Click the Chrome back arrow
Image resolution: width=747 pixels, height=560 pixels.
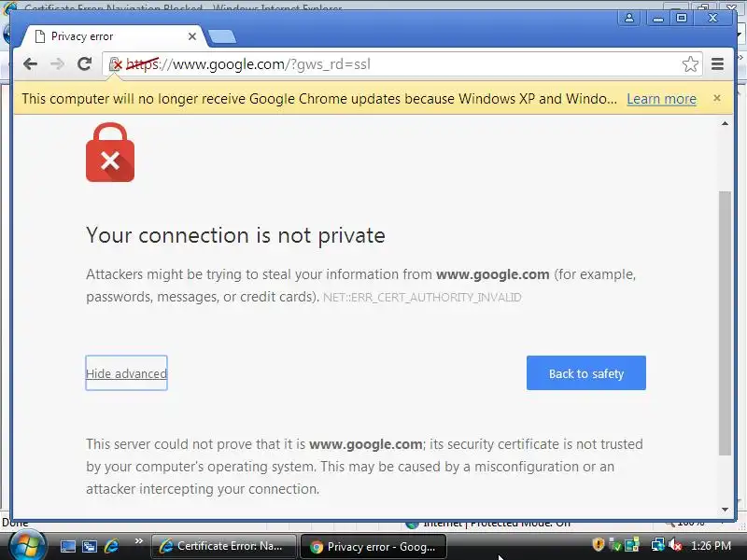pyautogui.click(x=30, y=63)
